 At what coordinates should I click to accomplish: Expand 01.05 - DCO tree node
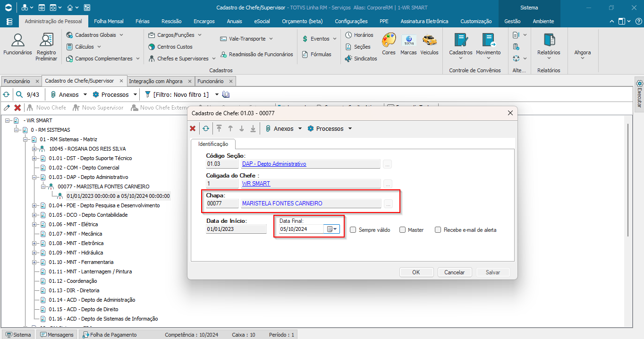click(x=34, y=215)
